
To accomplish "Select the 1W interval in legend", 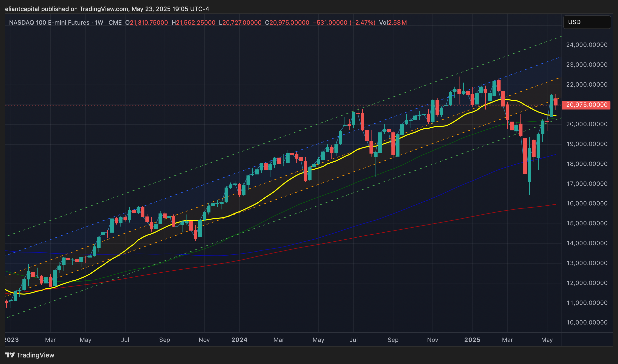I will pos(99,23).
